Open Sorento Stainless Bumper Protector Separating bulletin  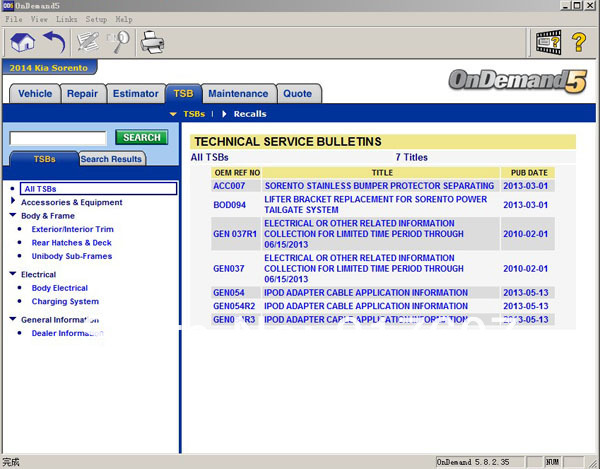379,186
